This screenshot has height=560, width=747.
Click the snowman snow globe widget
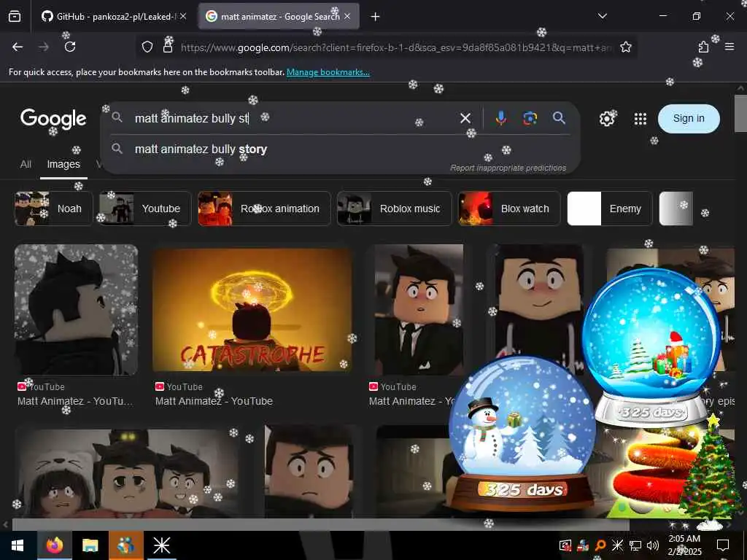[522, 435]
